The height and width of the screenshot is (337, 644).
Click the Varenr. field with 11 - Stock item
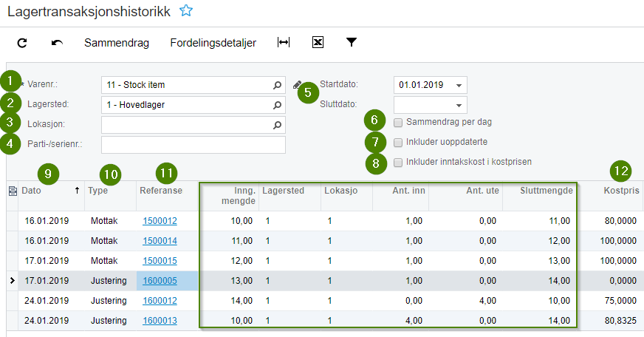pyautogui.click(x=193, y=85)
